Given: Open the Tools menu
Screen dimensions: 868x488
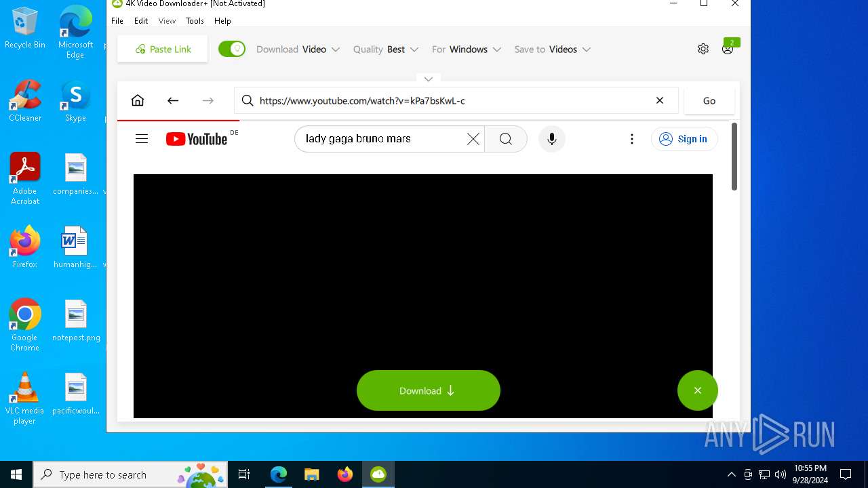Looking at the screenshot, I should pos(195,21).
